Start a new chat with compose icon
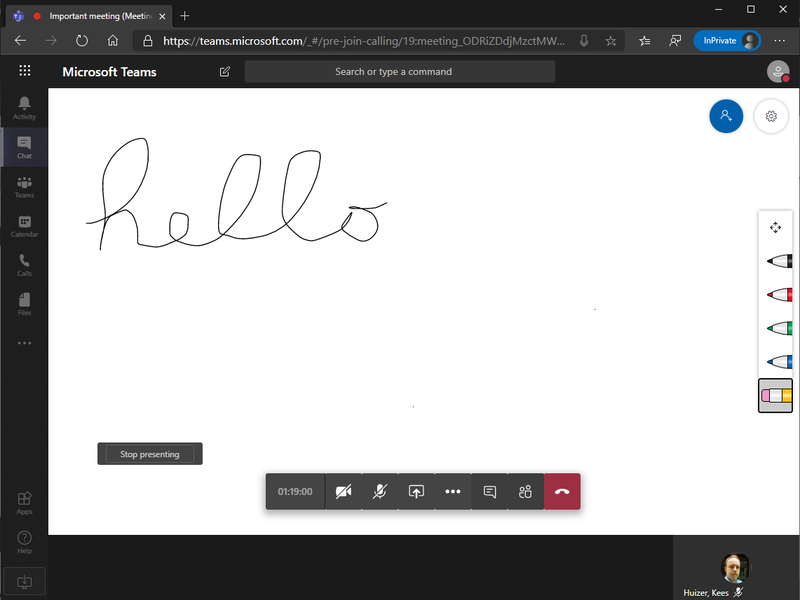The height and width of the screenshot is (600, 800). 224,71
